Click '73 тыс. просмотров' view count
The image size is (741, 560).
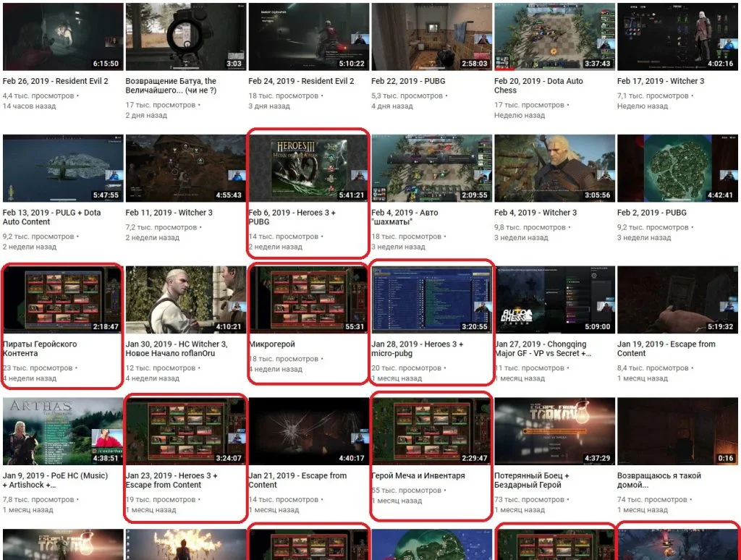click(x=530, y=499)
